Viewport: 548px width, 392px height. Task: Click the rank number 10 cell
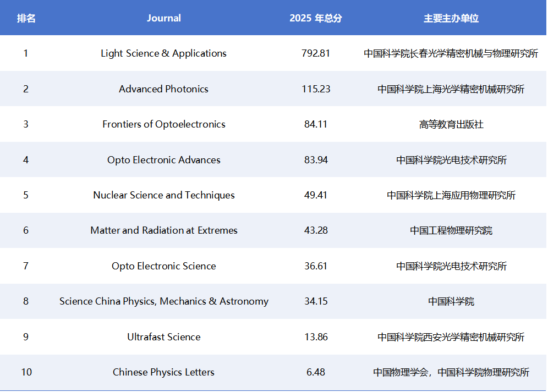pos(26,372)
